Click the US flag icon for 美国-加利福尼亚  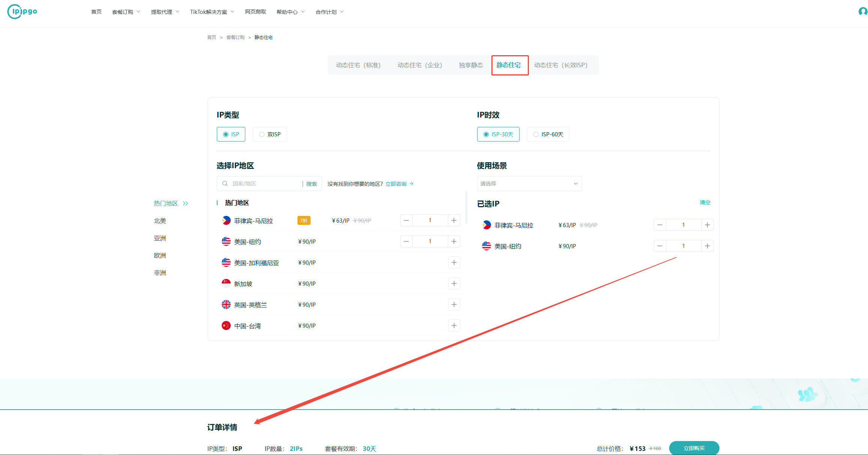(x=226, y=262)
